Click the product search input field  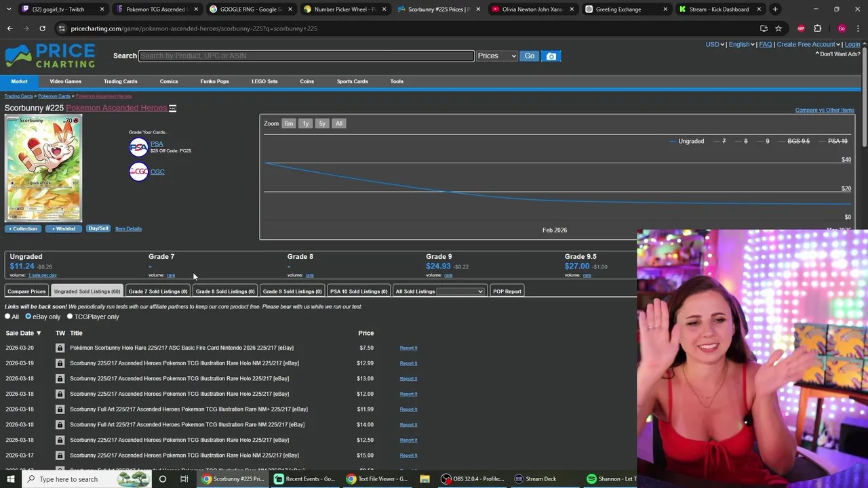(307, 56)
